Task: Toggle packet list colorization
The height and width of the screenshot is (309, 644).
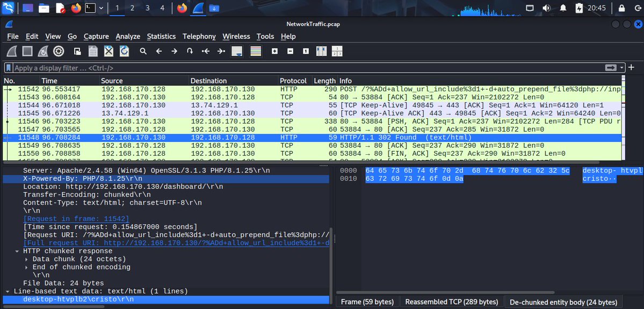Action: (256, 52)
